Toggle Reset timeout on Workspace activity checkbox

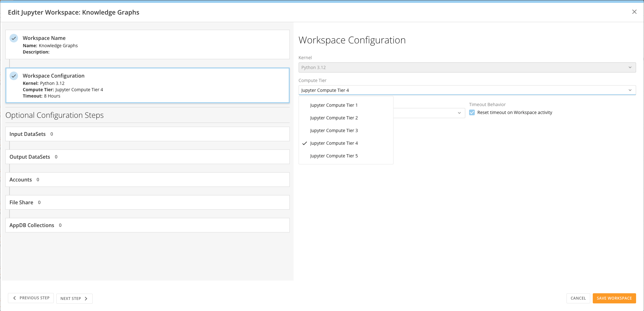(x=472, y=112)
